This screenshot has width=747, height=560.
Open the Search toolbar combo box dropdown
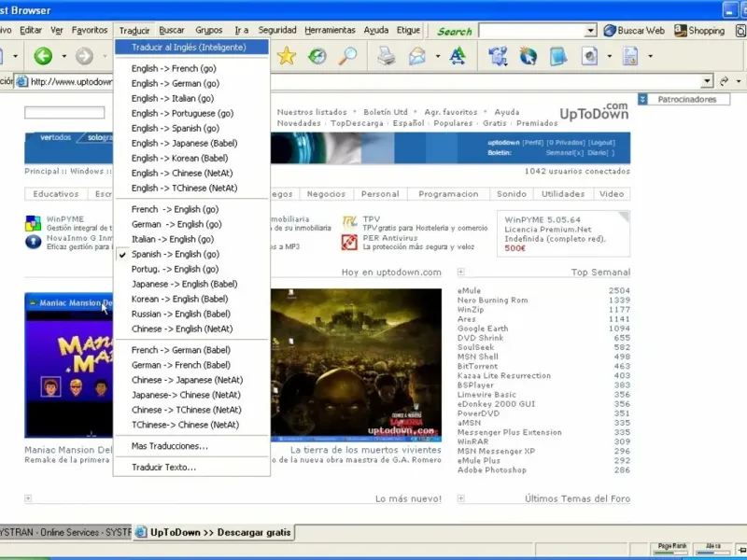(590, 31)
